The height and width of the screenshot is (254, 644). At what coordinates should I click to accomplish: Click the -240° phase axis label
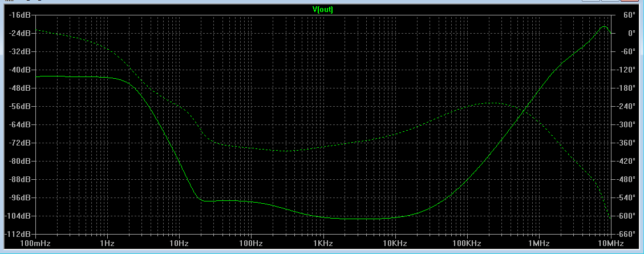[625, 106]
